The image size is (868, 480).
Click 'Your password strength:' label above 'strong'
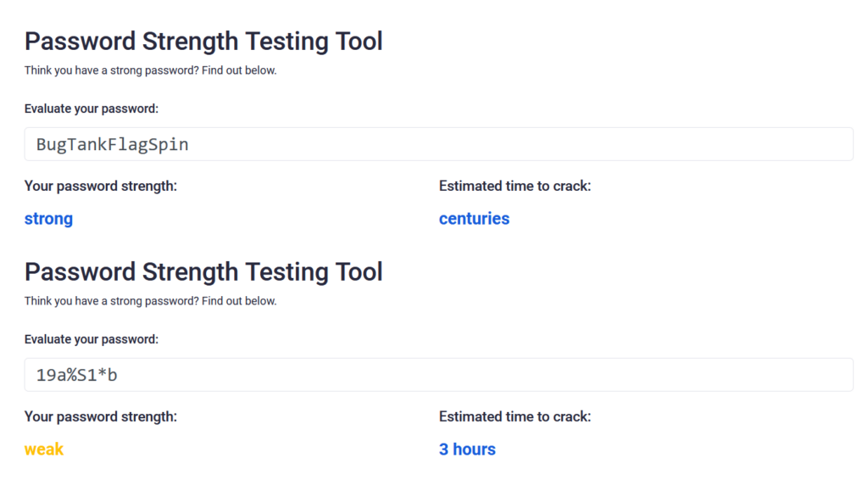[x=101, y=186]
